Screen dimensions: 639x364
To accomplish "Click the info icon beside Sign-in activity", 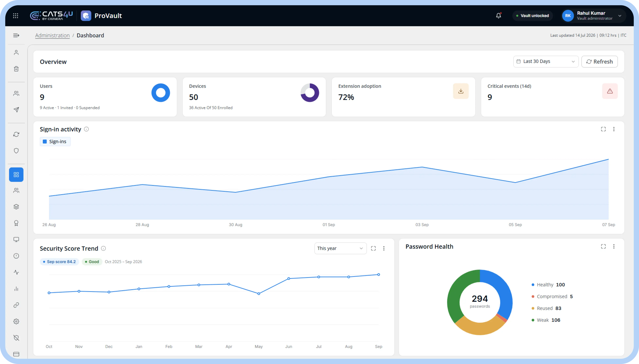I will (86, 129).
